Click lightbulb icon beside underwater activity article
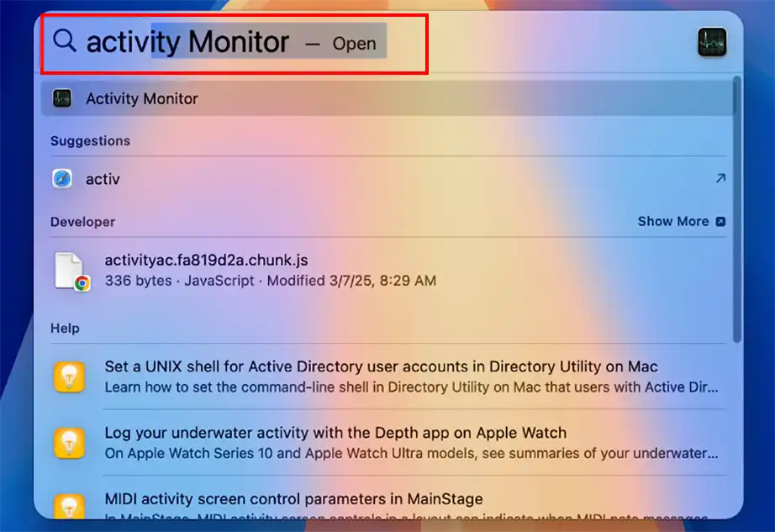The image size is (775, 532). coord(69,443)
